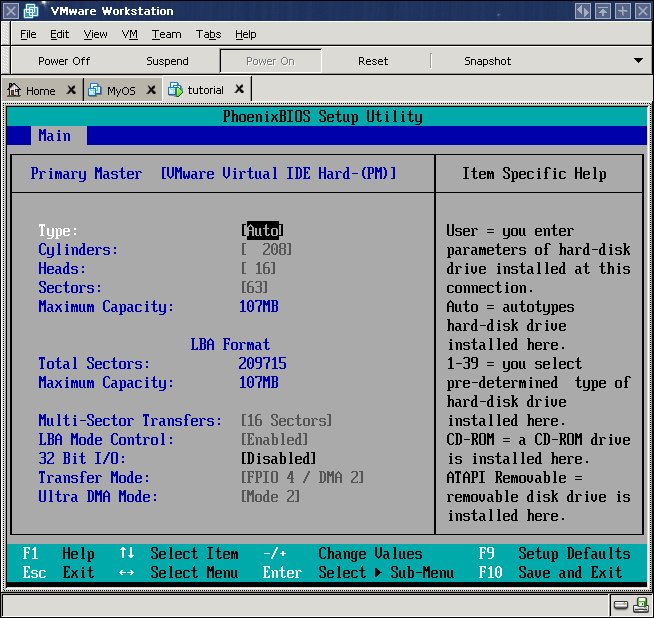
Task: Click the 32 Bit I/O label
Action: 82,458
